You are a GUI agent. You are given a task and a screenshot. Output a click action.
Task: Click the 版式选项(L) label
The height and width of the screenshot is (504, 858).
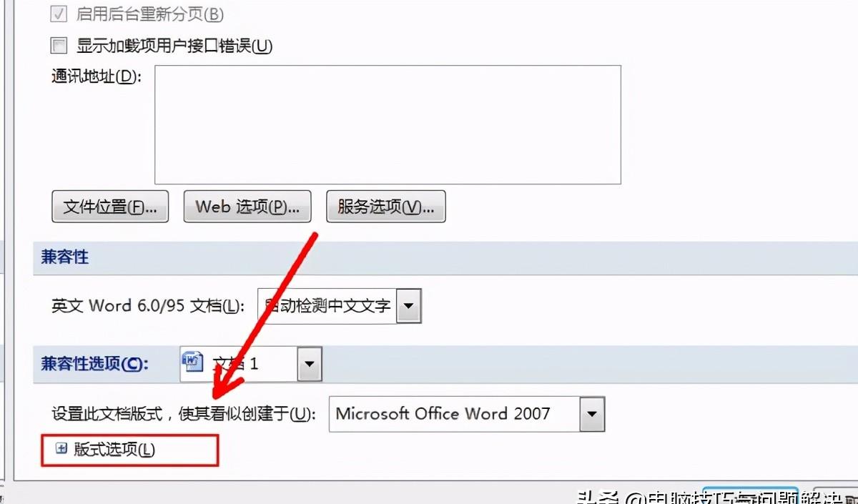click(x=114, y=449)
